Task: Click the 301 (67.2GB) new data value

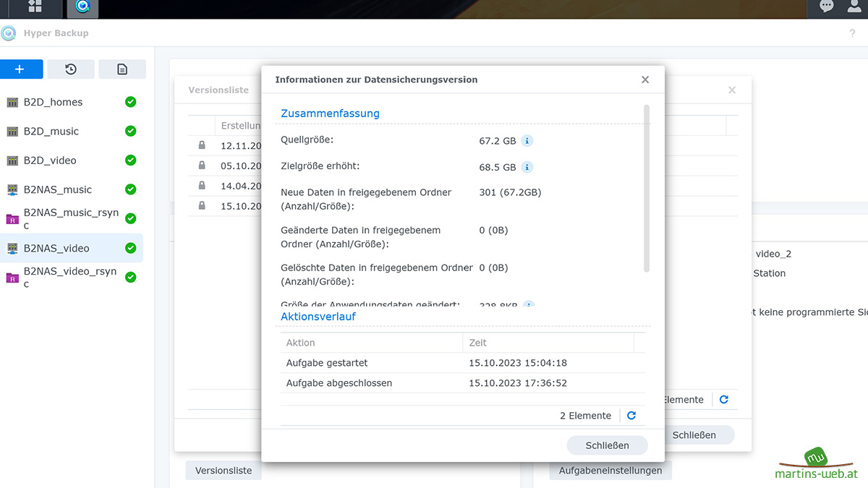Action: click(x=510, y=192)
